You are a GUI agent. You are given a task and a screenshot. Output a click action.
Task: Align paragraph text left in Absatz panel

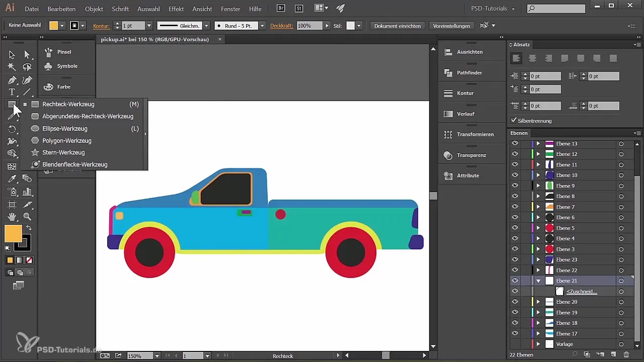tap(516, 58)
